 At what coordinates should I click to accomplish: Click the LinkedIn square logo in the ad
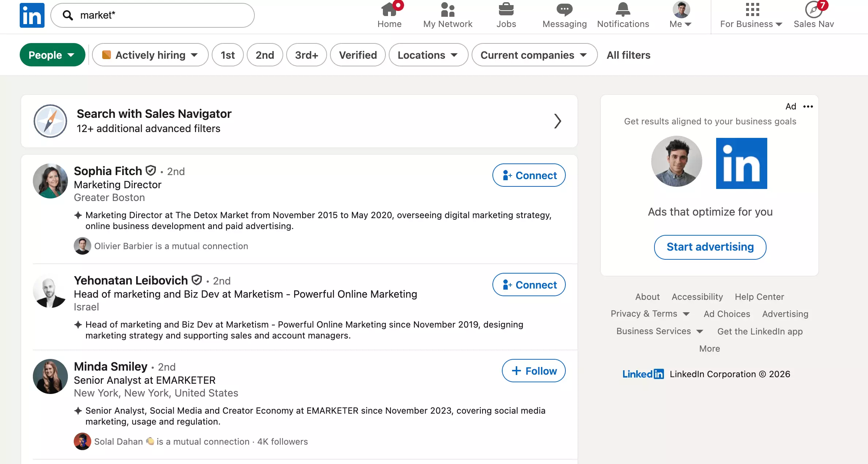pyautogui.click(x=741, y=163)
